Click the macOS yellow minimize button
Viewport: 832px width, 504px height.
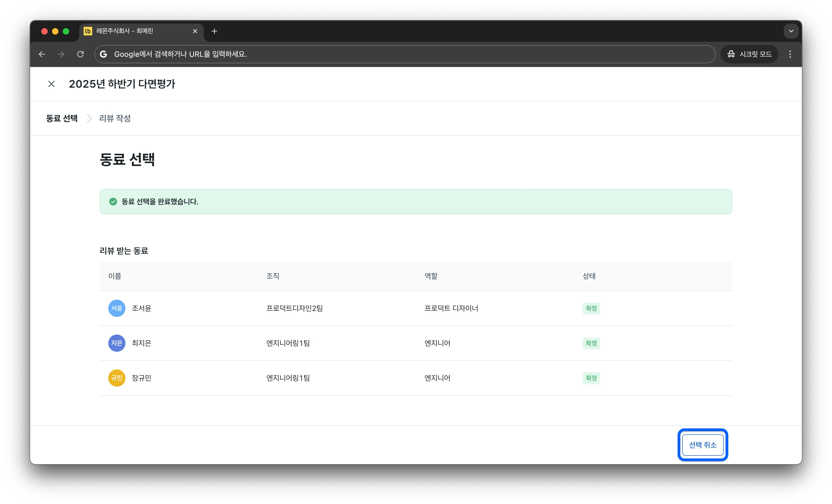click(x=55, y=31)
